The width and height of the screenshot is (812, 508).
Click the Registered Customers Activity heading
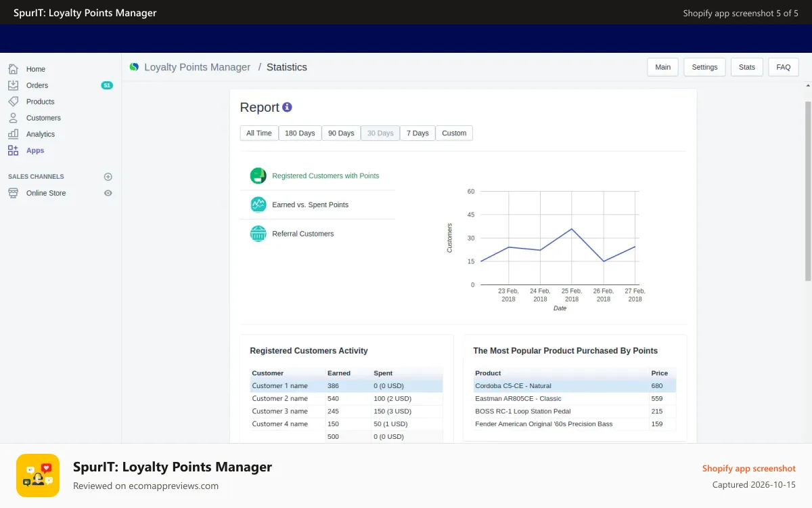309,351
